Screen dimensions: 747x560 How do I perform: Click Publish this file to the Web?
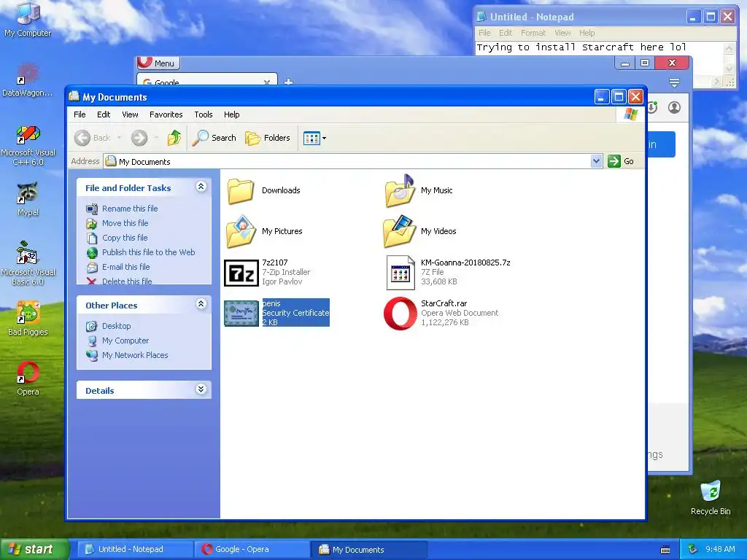(148, 252)
